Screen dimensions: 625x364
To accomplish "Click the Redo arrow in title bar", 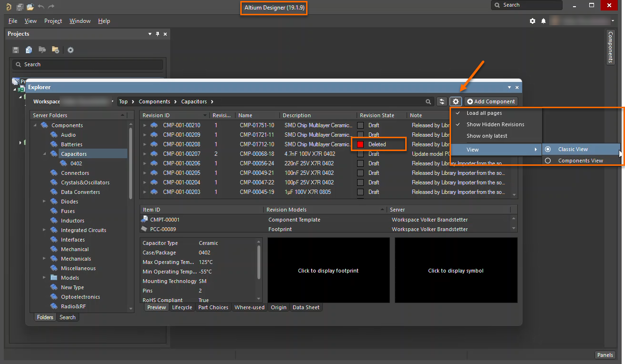I will pos(51,7).
